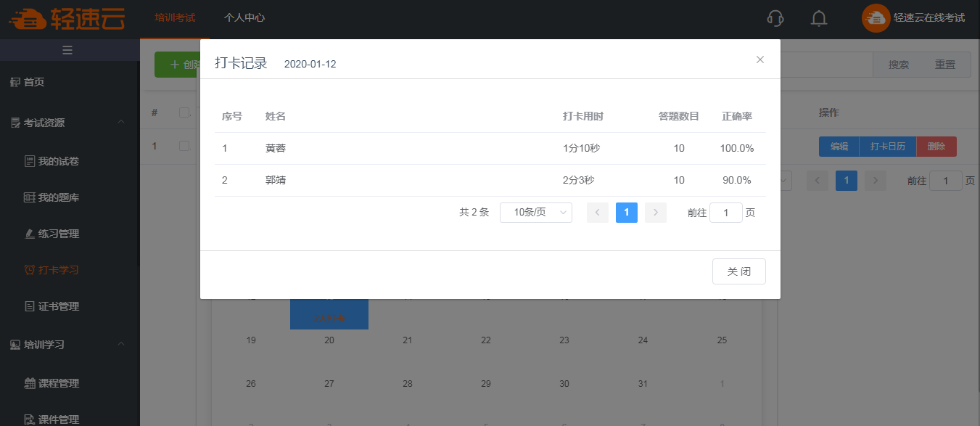Select the 培训考试 top tab
The image size is (980, 426).
click(175, 18)
